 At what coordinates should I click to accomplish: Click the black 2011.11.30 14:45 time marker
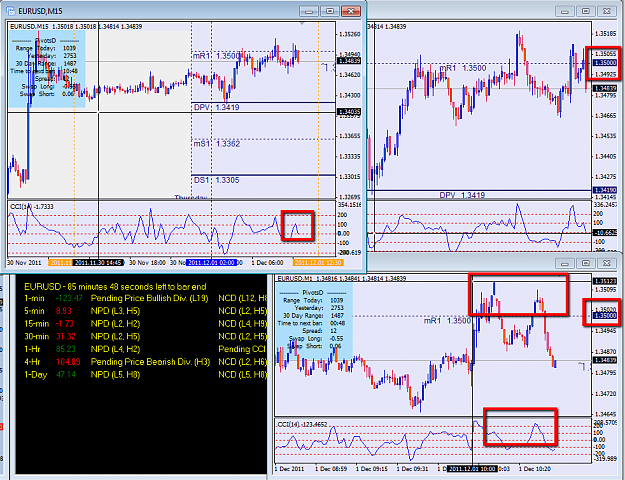coord(98,263)
